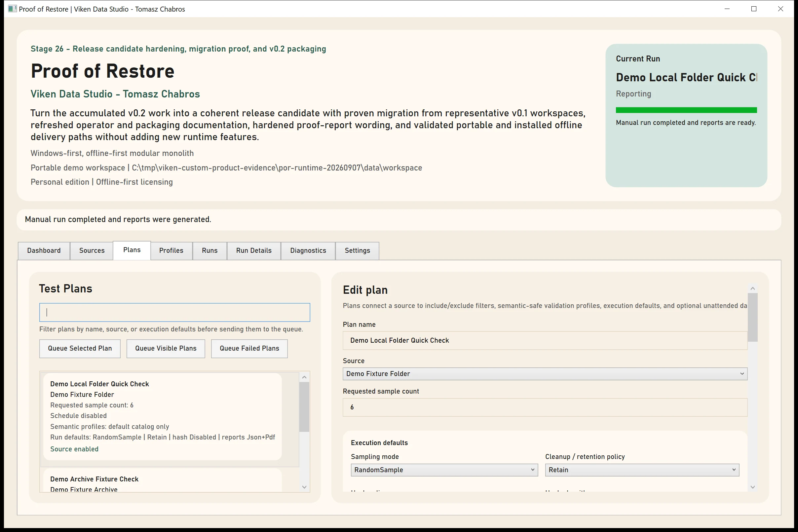This screenshot has width=798, height=532.
Task: Open the Profiles tab
Action: [x=171, y=251]
